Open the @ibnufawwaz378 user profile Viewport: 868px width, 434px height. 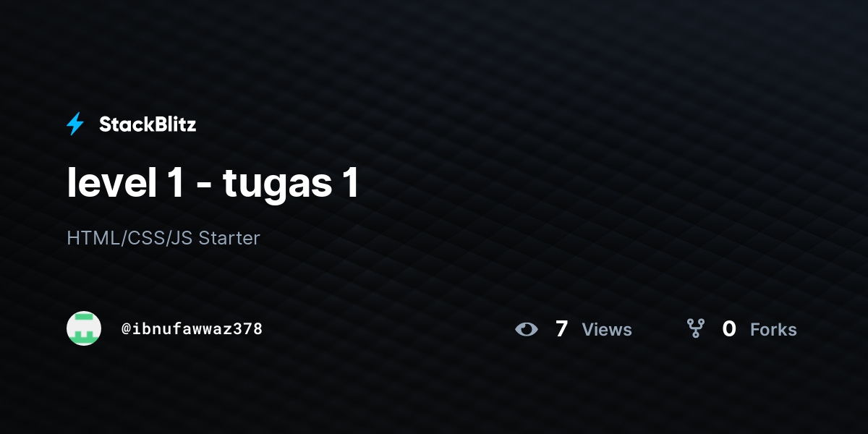pos(192,329)
